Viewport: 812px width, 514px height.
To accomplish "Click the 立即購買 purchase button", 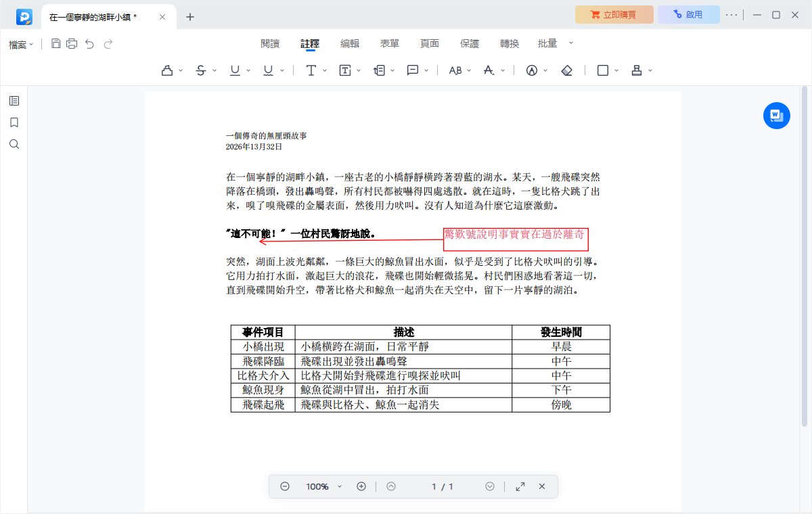I will pos(614,14).
